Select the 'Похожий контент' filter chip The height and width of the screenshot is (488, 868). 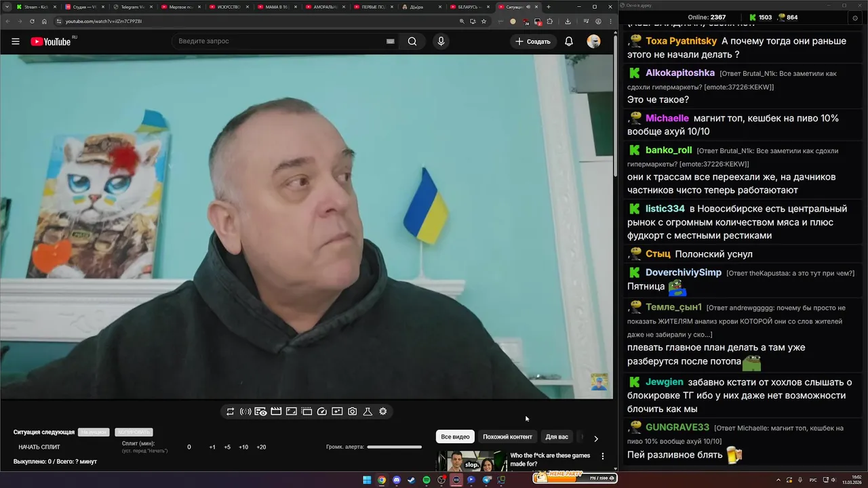(x=507, y=436)
